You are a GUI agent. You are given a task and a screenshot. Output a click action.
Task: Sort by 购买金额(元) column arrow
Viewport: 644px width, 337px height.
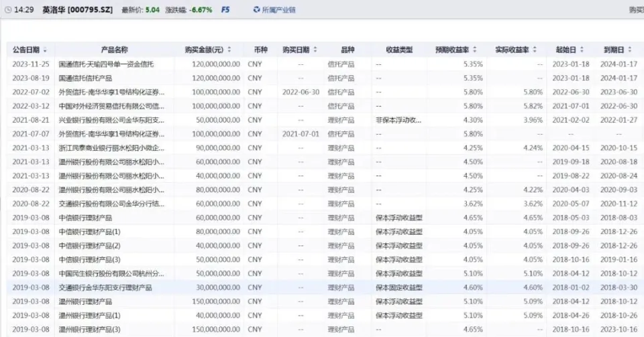pyautogui.click(x=230, y=50)
